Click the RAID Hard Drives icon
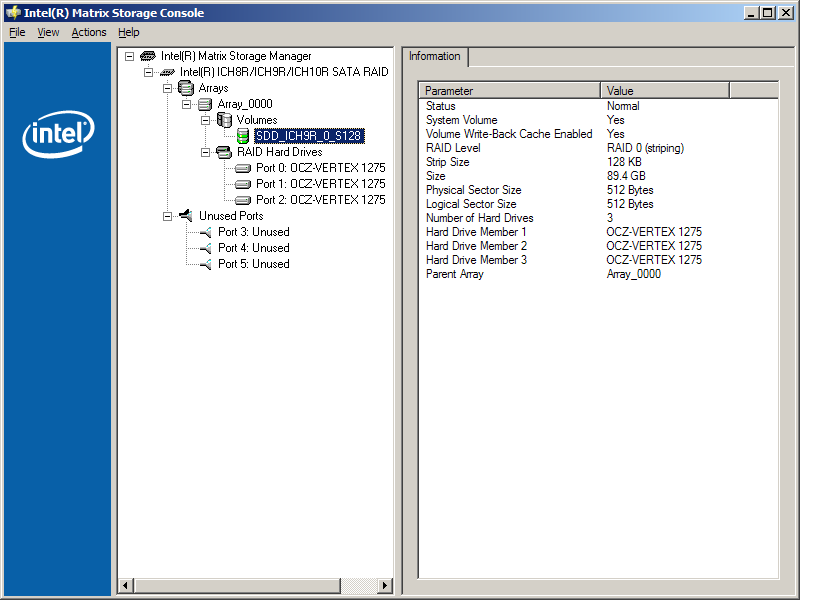Screen dimensions: 840x600 point(224,152)
